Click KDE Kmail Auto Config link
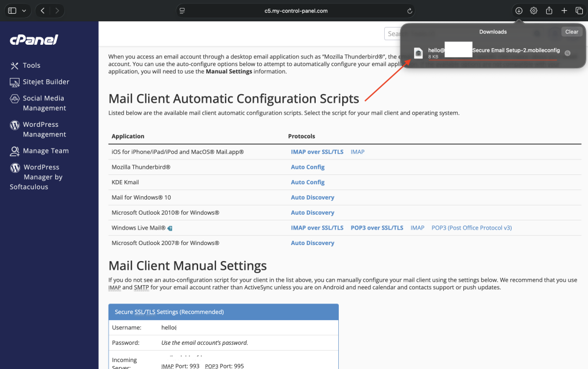This screenshot has height=369, width=588. click(308, 182)
